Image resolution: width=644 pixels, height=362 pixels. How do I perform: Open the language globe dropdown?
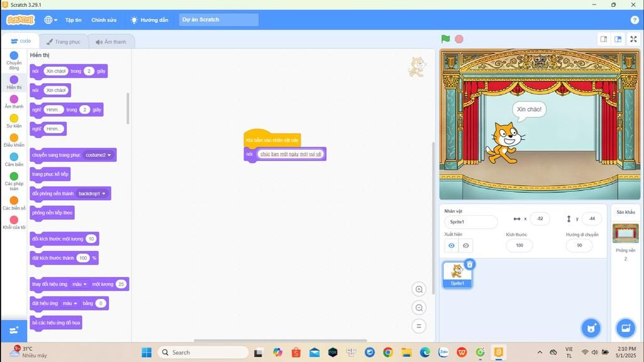(x=51, y=20)
